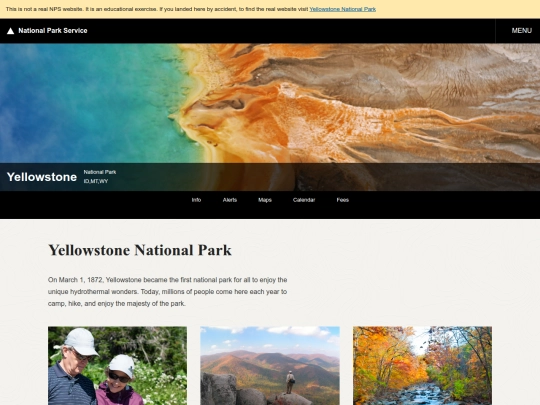Click the Yellowstone National Park page heading
Viewport: 540px width, 405px height.
pyautogui.click(x=140, y=250)
